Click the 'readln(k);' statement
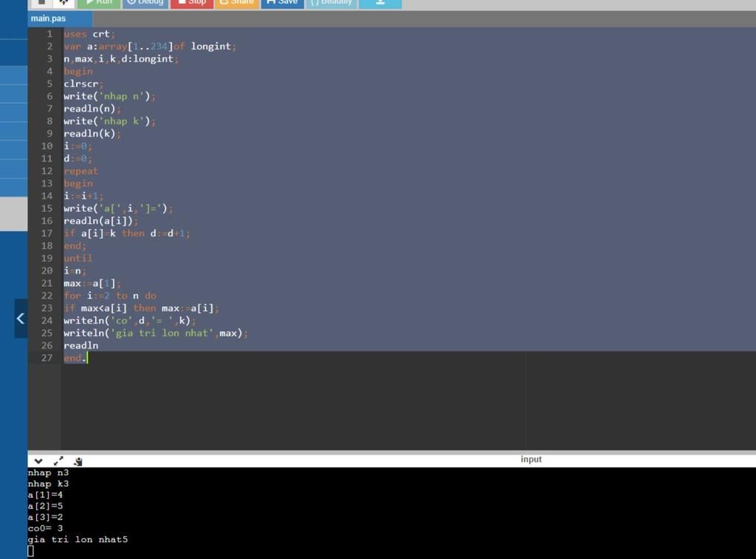 92,134
